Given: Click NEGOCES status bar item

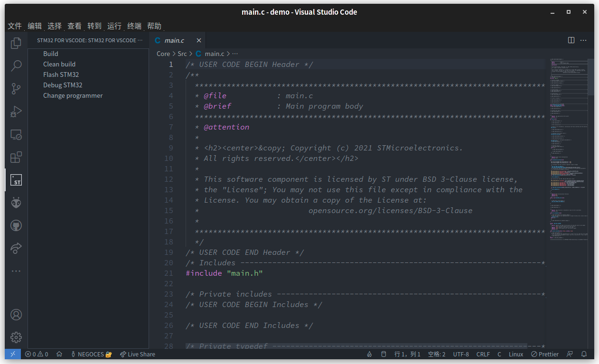Looking at the screenshot, I should (x=91, y=354).
